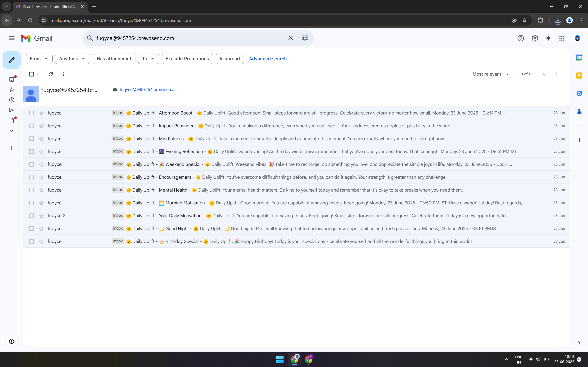Open Gemini sparkle icon
This screenshot has width=588, height=367.
coord(548,38)
